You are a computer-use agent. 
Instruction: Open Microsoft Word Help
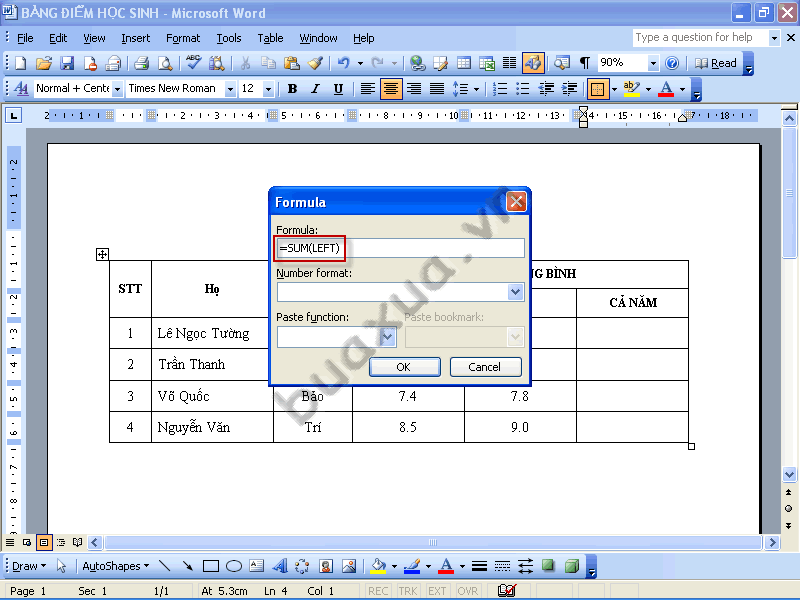pos(672,63)
